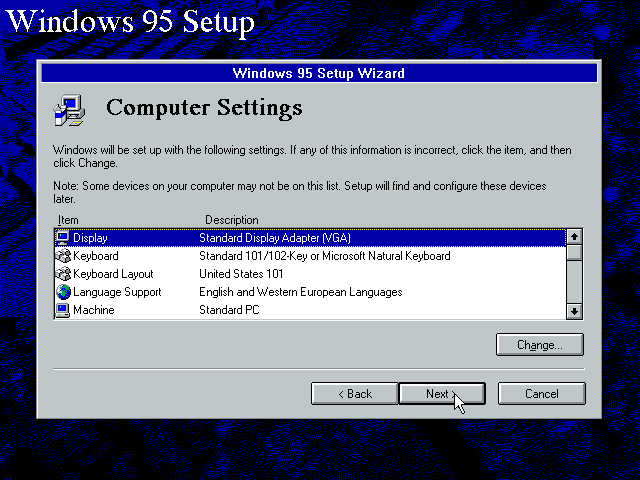Screen dimensions: 640x480
Task: Click the Machine computer icon
Action: point(63,310)
